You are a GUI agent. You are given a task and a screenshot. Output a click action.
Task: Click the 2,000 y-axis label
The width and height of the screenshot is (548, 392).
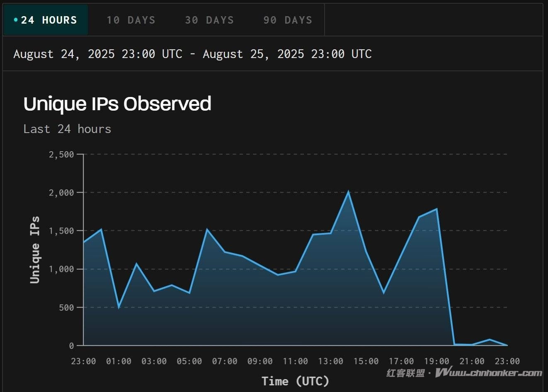[61, 193]
